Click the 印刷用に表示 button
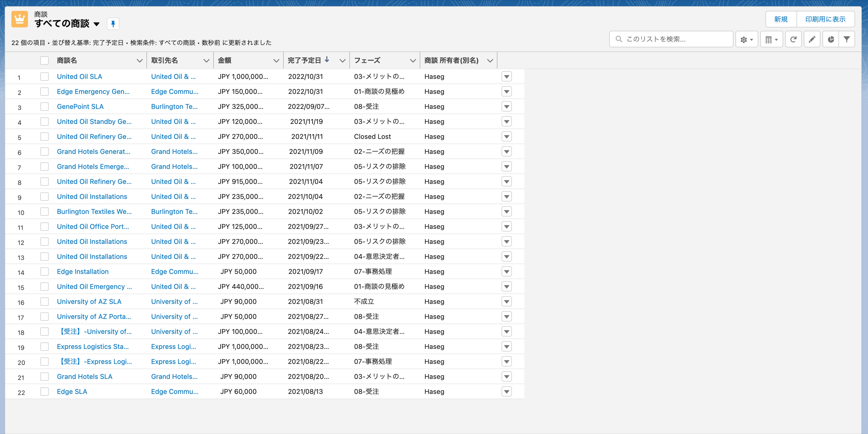 coord(825,19)
